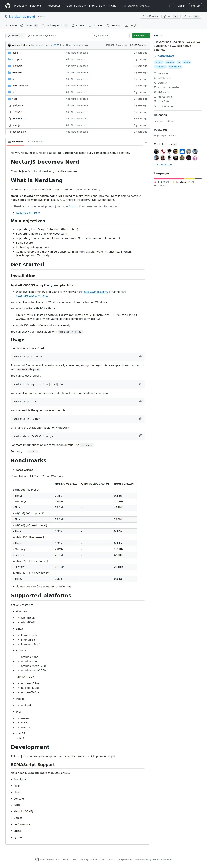207x868 pixels.
Task: Open the README outline icon
Action: 146,141
